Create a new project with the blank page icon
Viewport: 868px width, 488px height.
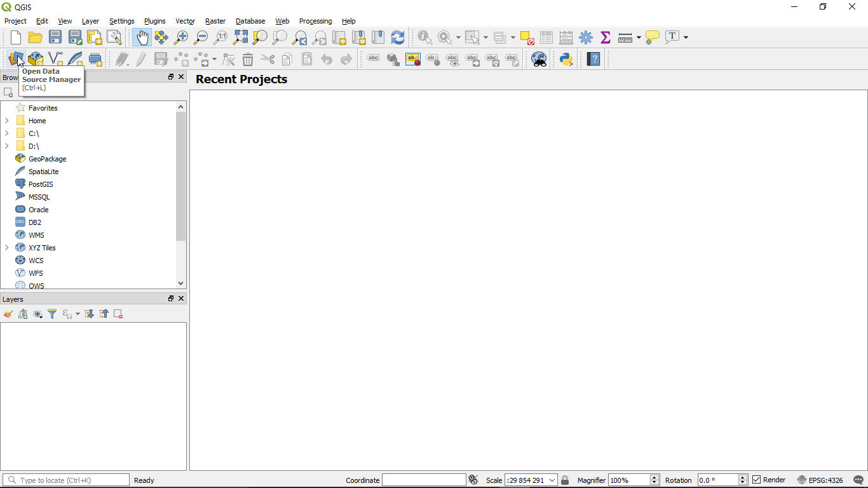tap(16, 37)
